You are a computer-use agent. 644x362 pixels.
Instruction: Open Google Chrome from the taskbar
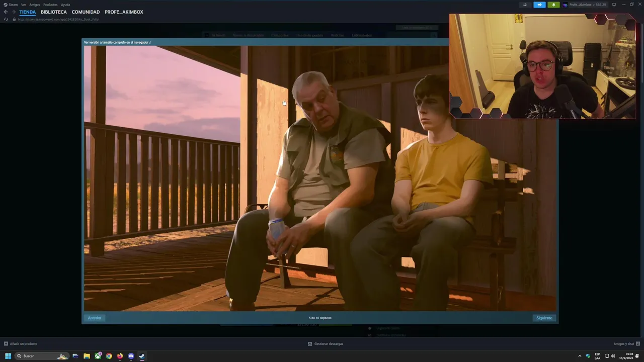[x=109, y=356]
